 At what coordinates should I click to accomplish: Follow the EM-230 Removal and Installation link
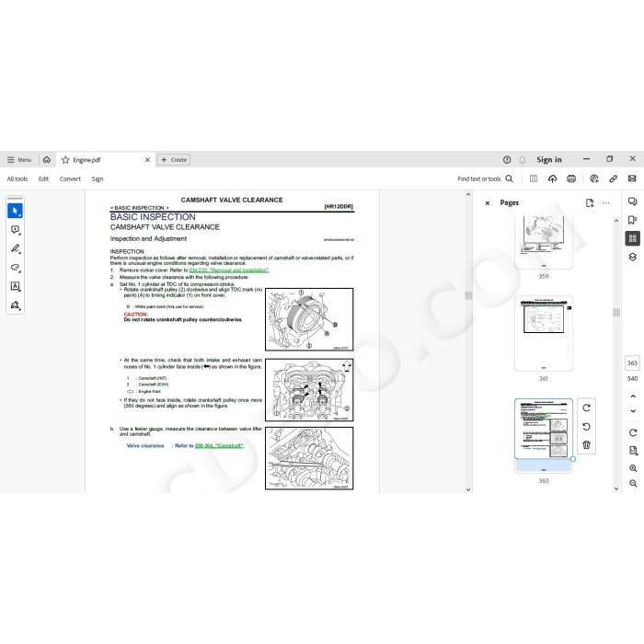pos(229,270)
